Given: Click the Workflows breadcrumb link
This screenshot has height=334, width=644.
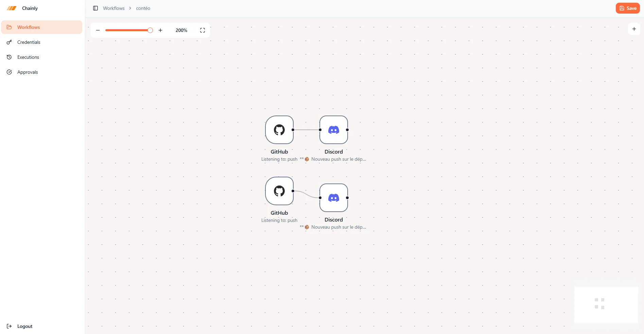Looking at the screenshot, I should [x=114, y=8].
